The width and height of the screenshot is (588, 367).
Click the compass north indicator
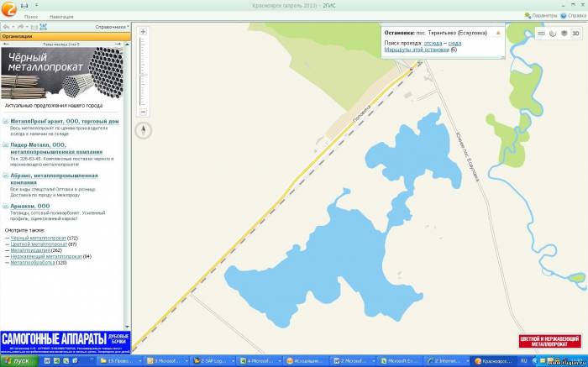144,130
